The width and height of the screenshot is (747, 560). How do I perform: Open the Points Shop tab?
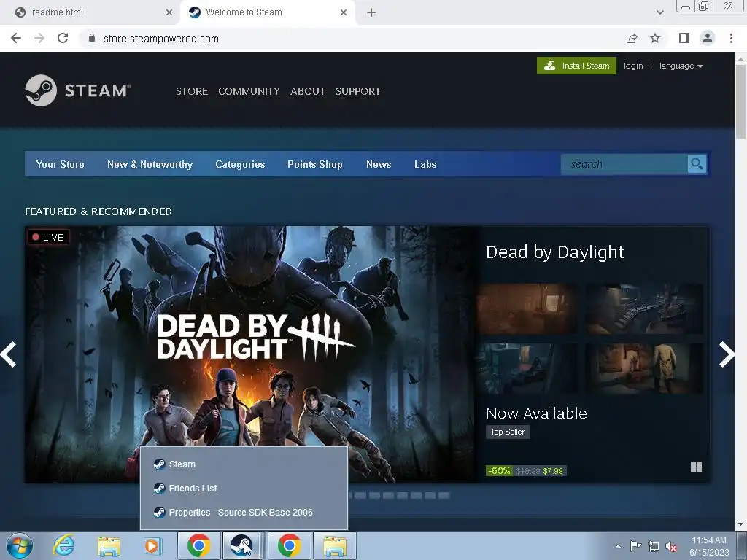point(315,164)
